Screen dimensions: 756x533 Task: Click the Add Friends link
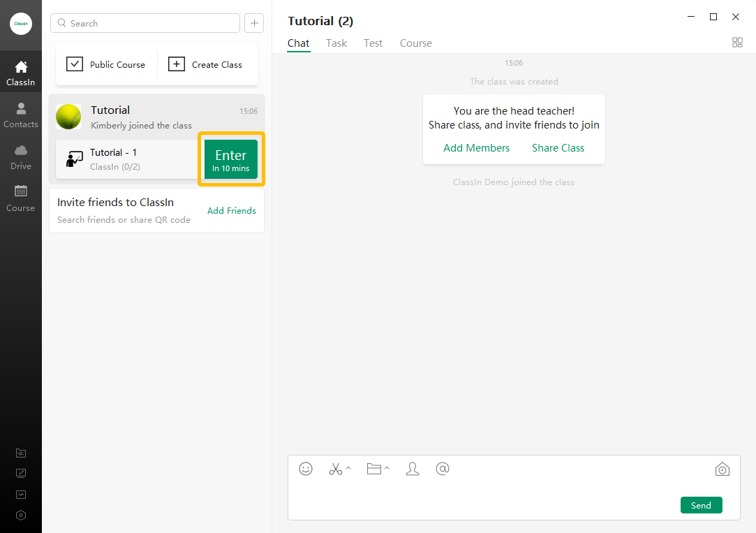(x=232, y=211)
